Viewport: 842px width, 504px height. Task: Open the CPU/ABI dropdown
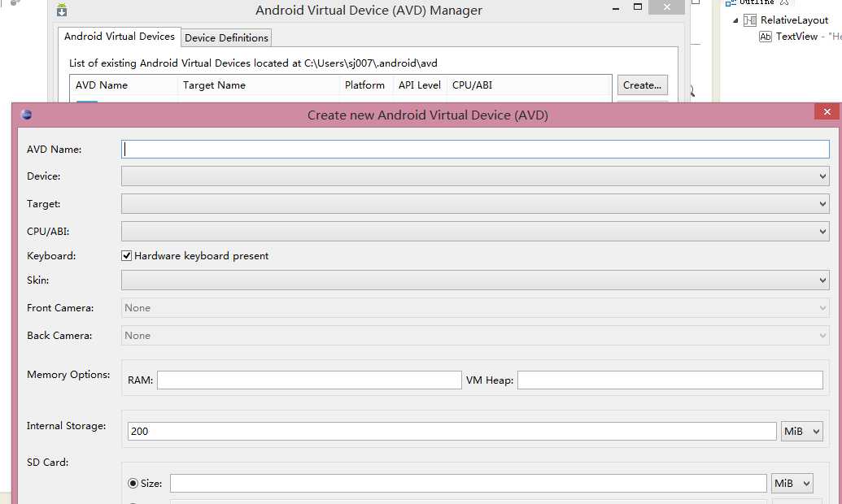point(475,232)
